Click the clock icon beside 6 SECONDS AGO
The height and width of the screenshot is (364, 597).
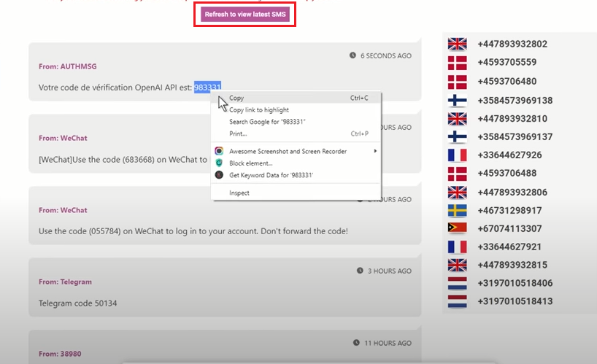coord(353,55)
